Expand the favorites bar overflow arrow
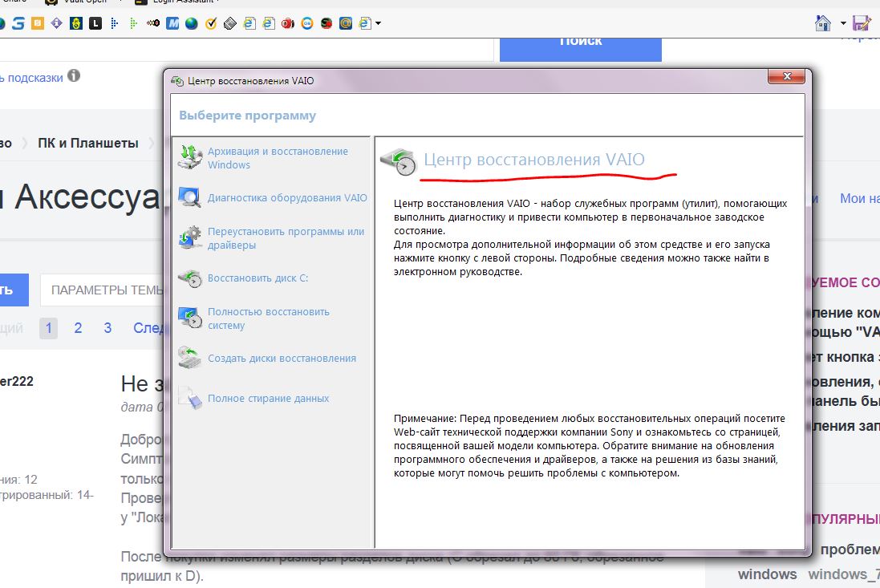Viewport: 880px width, 588px height. point(378,24)
